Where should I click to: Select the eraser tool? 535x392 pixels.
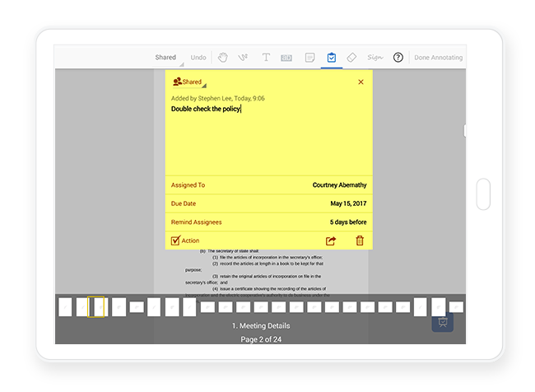351,58
